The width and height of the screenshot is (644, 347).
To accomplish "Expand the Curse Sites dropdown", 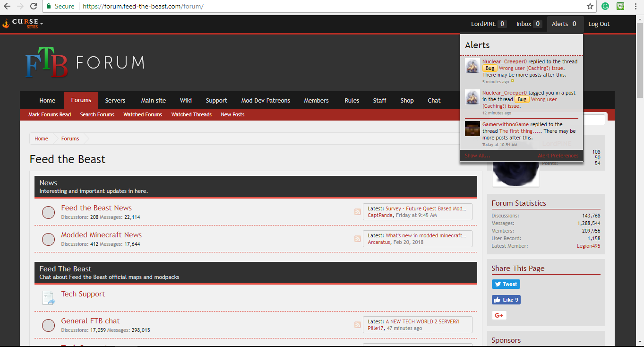I will pyautogui.click(x=24, y=24).
